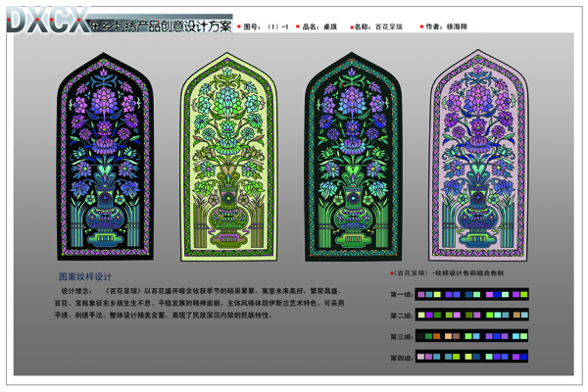Pick the first swatch in 第一组 row
The height and width of the screenshot is (392, 588).
click(421, 294)
